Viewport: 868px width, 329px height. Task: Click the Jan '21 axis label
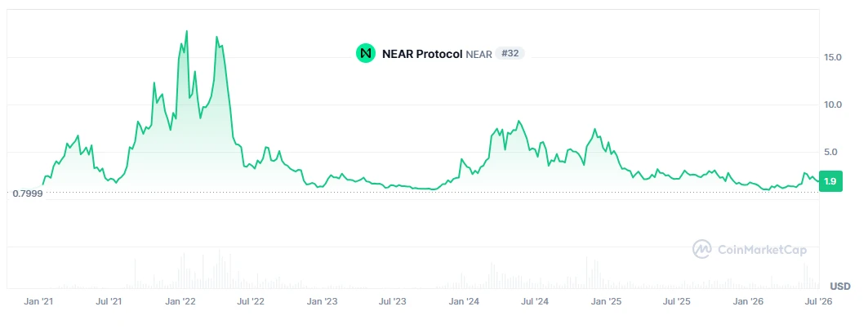tap(38, 302)
